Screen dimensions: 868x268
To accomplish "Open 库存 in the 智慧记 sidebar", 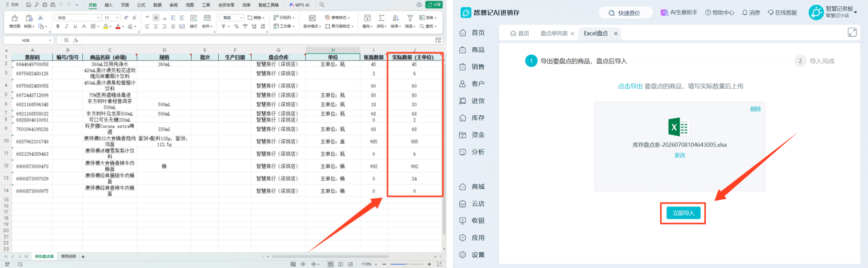I will (x=473, y=118).
